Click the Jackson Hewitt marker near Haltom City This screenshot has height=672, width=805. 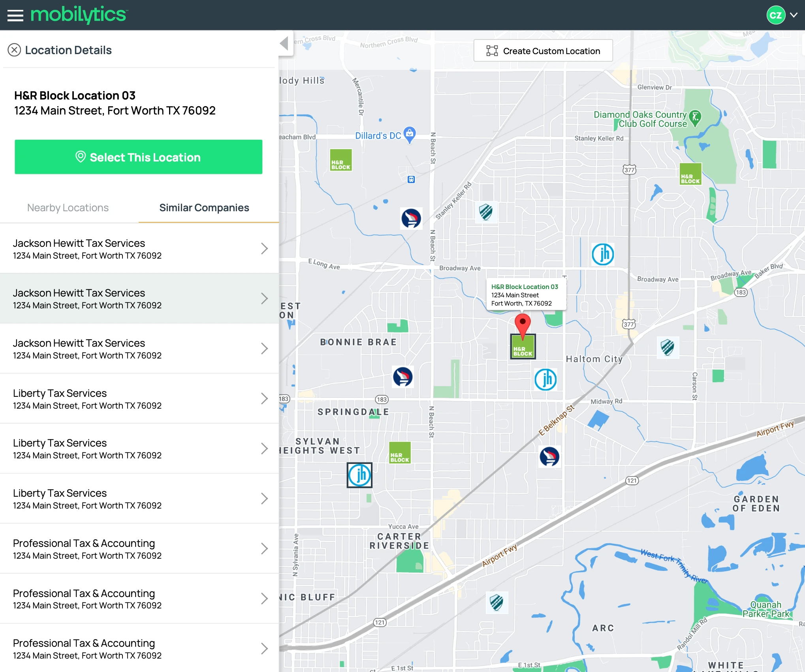(x=545, y=379)
